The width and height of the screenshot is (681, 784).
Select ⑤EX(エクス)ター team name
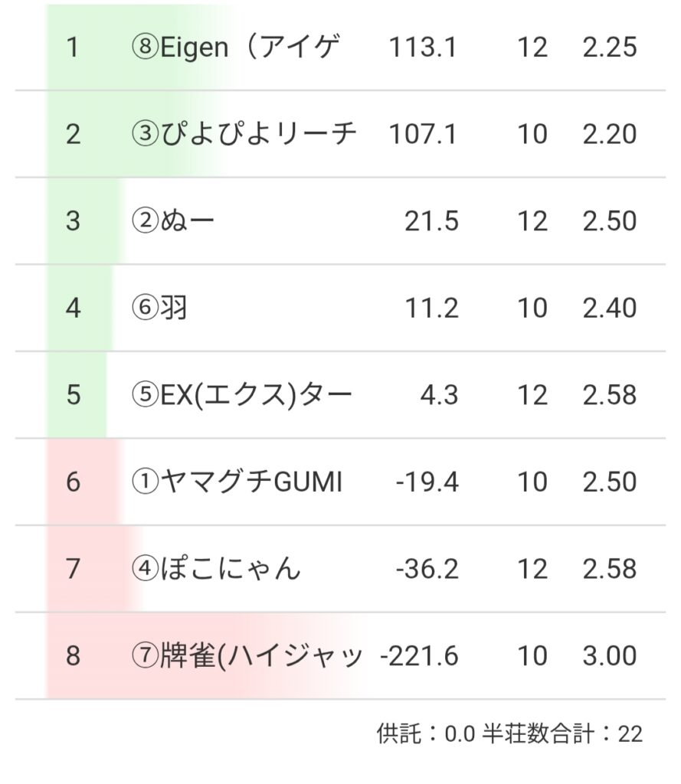241,395
